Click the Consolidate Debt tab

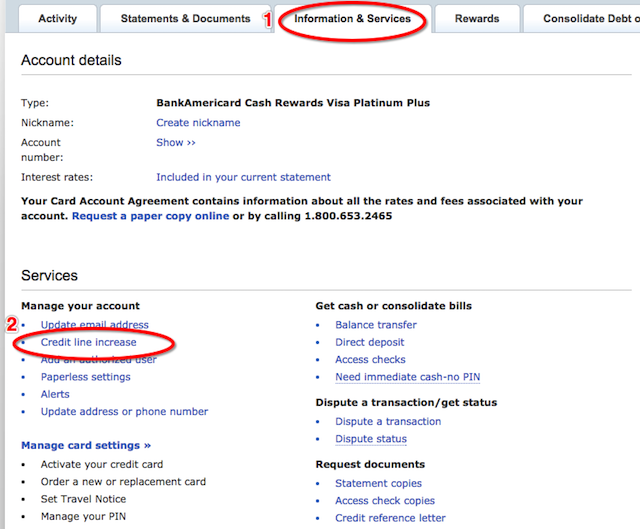590,18
